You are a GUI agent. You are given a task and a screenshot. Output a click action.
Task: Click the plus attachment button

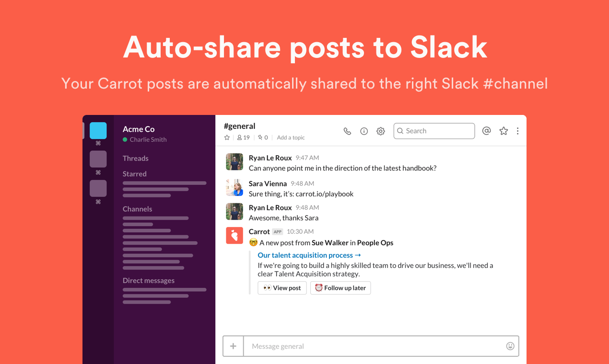point(234,346)
